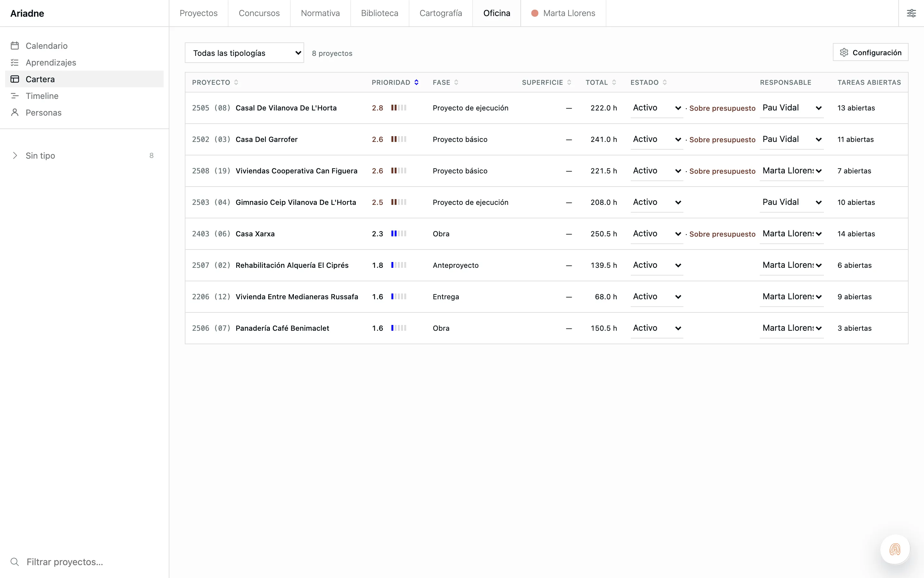Click 'Sobre presupuesto' label for Casa Xarxa
The image size is (924, 578).
point(723,234)
